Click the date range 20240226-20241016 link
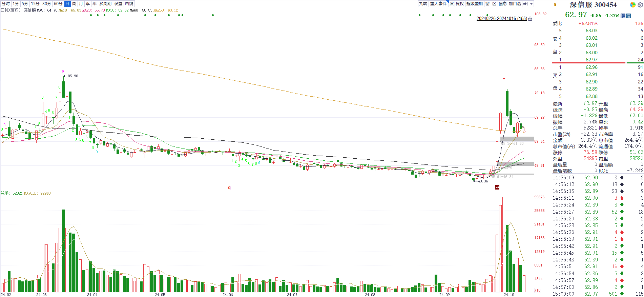 pos(502,19)
